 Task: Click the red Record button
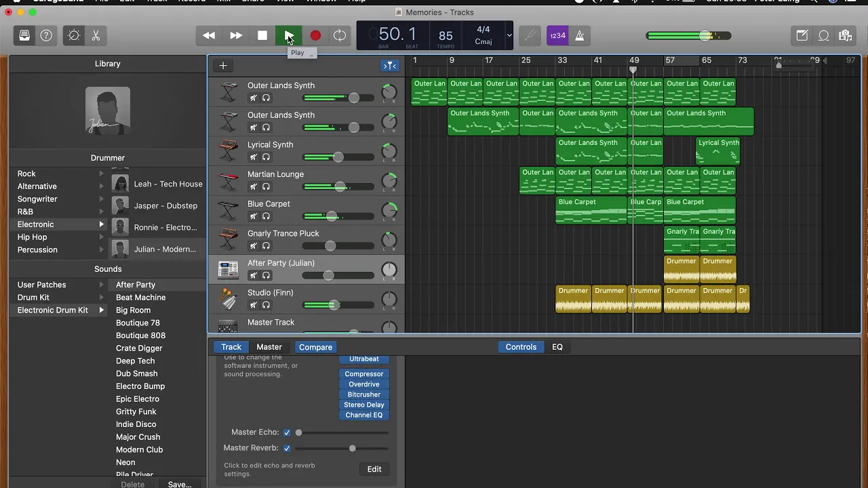tap(315, 36)
